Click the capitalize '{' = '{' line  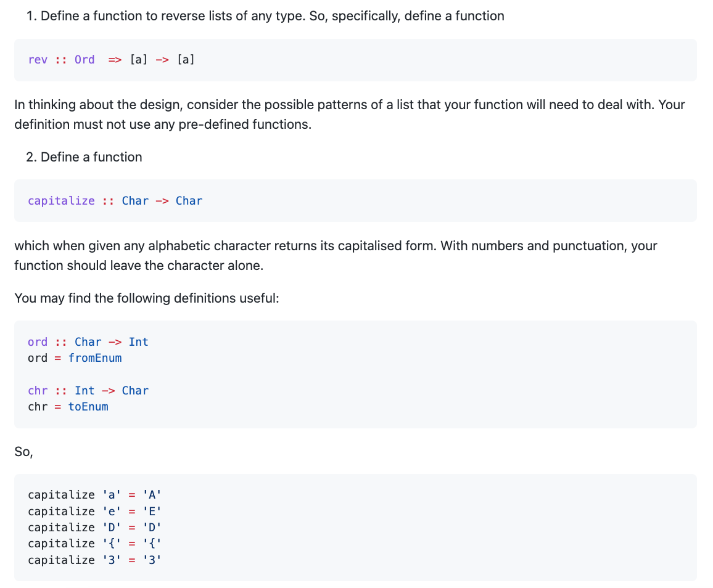tap(94, 543)
